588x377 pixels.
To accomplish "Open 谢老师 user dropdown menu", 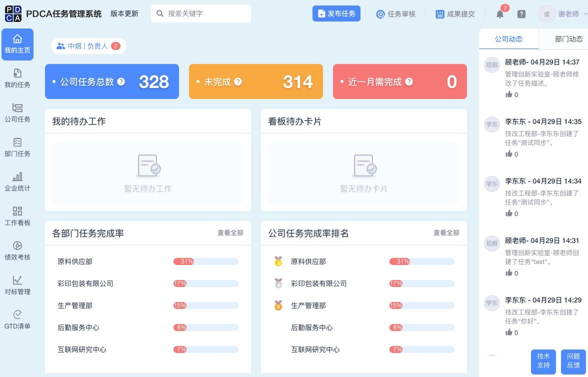I will [562, 14].
